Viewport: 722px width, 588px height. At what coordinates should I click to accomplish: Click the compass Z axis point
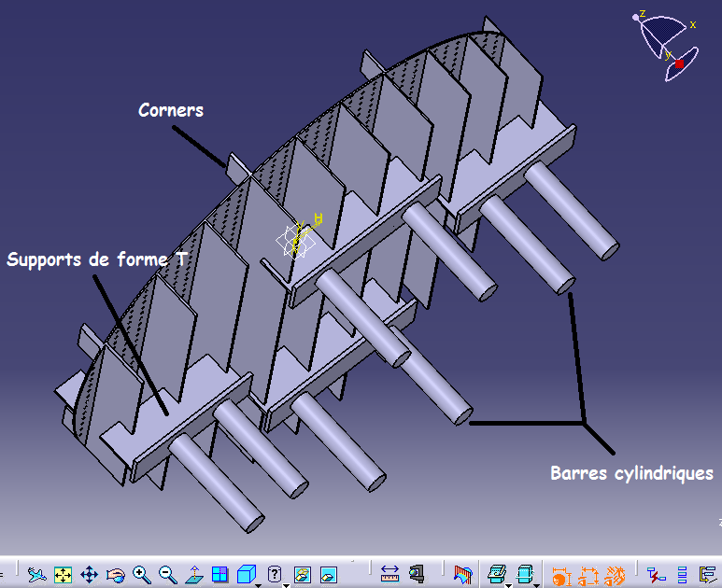click(x=636, y=17)
